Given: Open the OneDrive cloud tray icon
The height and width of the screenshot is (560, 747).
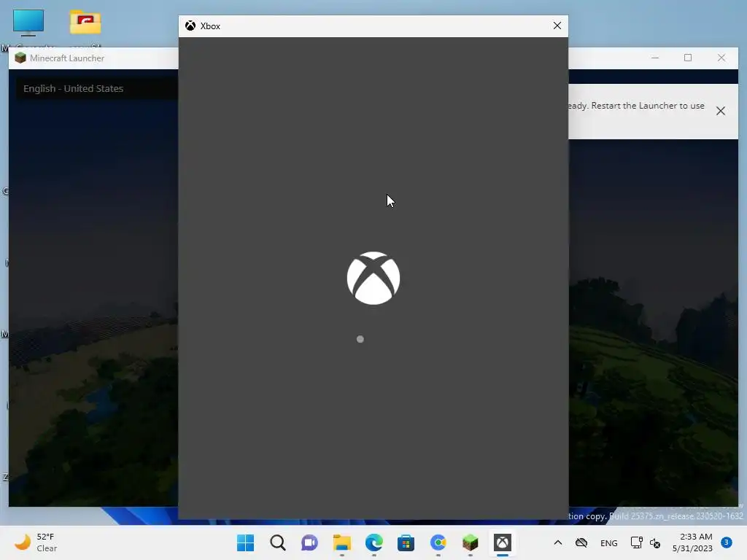Looking at the screenshot, I should pyautogui.click(x=581, y=542).
